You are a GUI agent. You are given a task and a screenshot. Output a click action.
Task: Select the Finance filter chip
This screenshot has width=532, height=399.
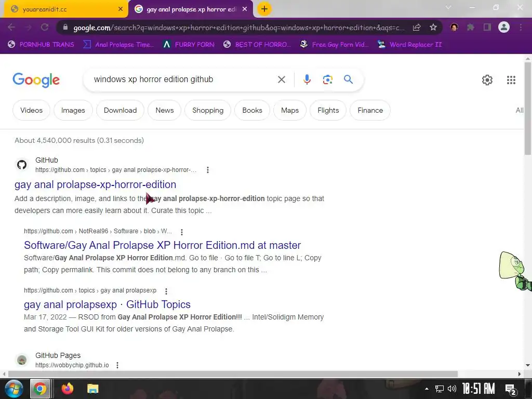click(370, 110)
